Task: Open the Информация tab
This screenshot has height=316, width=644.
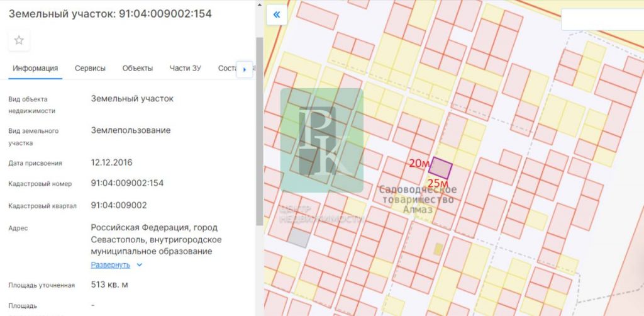Action: (x=35, y=69)
